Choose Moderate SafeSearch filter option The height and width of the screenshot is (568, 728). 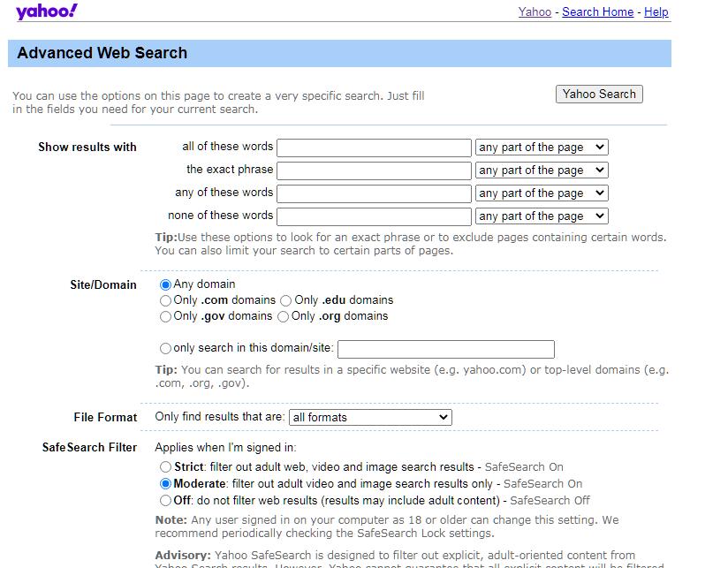pos(165,484)
